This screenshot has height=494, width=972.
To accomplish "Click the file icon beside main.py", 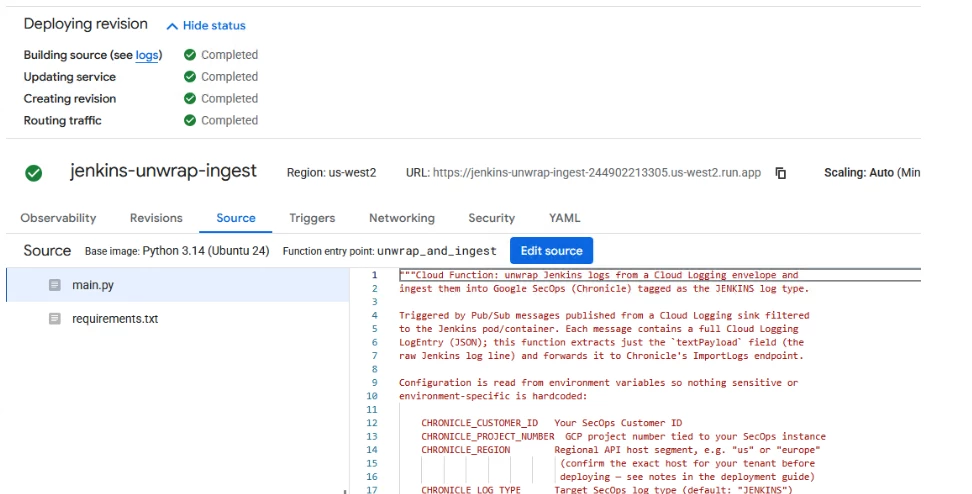I will [x=55, y=285].
